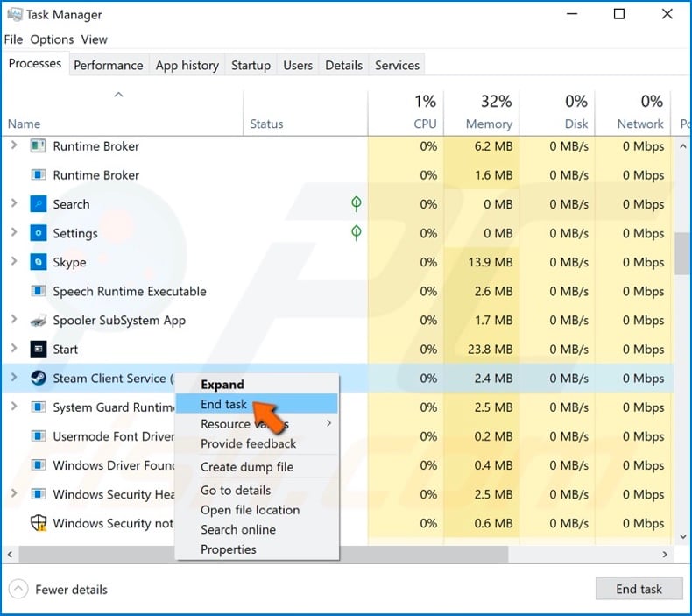The width and height of the screenshot is (692, 616).
Task: Sort by the Status column header
Action: [306, 113]
